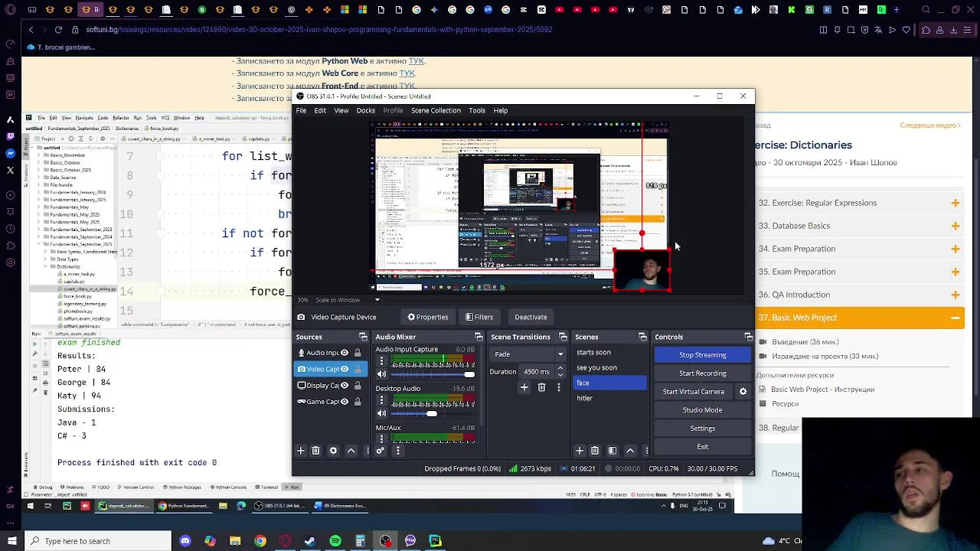Open source properties gear in Sources dock
This screenshot has height=551, width=980.
[333, 451]
